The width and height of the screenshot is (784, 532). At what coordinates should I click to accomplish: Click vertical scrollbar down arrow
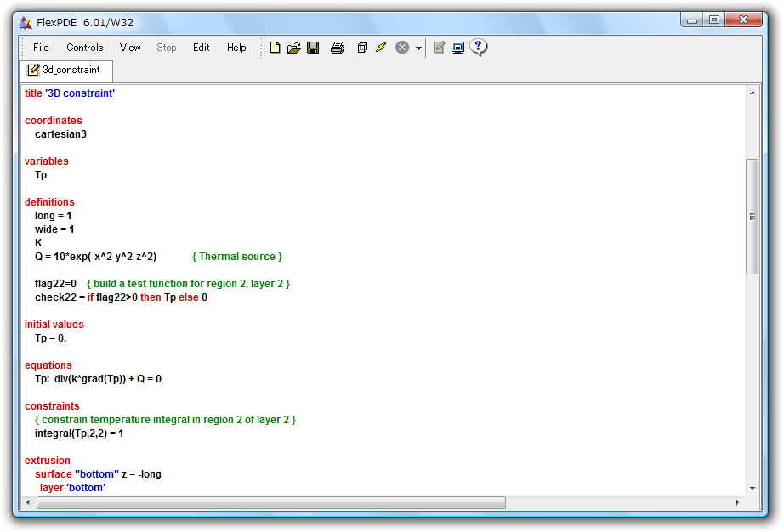(753, 489)
